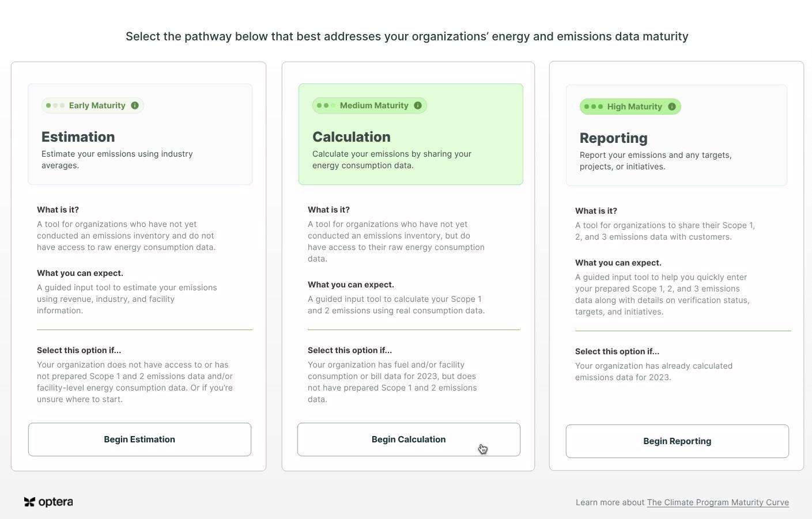Viewport: 812px width, 519px height.
Task: Click the Reporting card's description about targets and projects
Action: tap(655, 161)
